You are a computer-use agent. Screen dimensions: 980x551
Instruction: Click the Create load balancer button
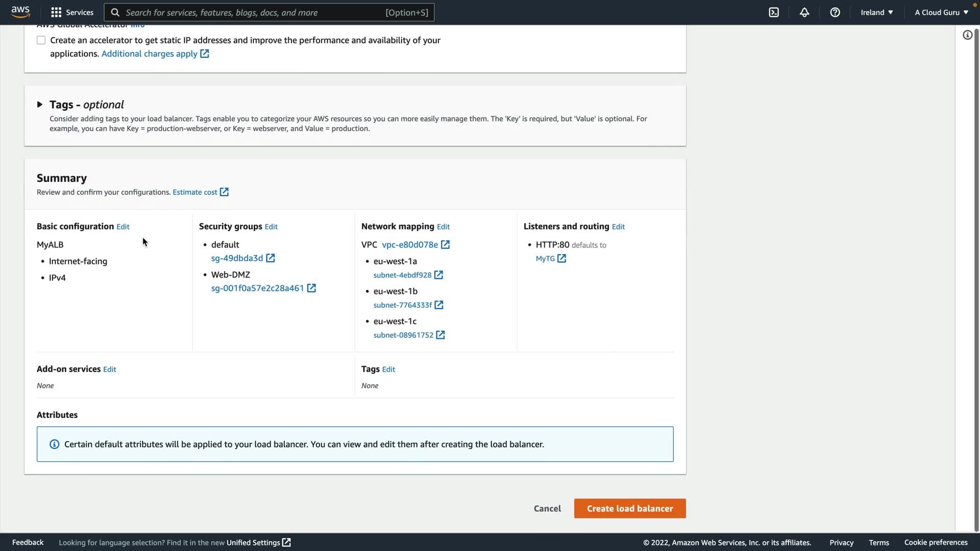(629, 509)
